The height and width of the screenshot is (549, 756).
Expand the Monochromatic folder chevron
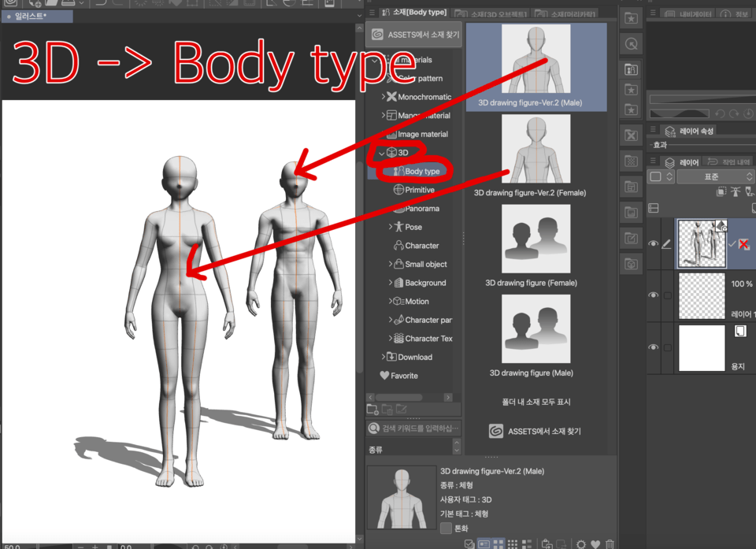[x=384, y=96]
